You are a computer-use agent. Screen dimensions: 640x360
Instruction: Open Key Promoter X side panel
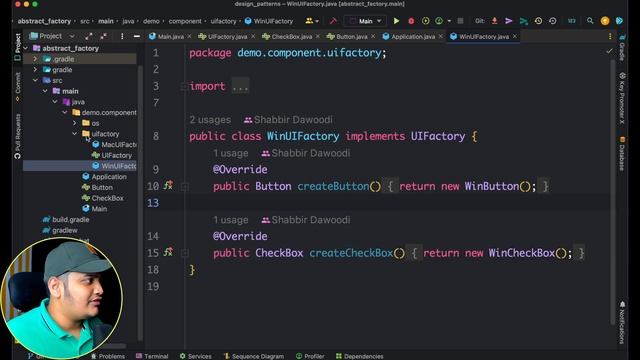coord(622,98)
